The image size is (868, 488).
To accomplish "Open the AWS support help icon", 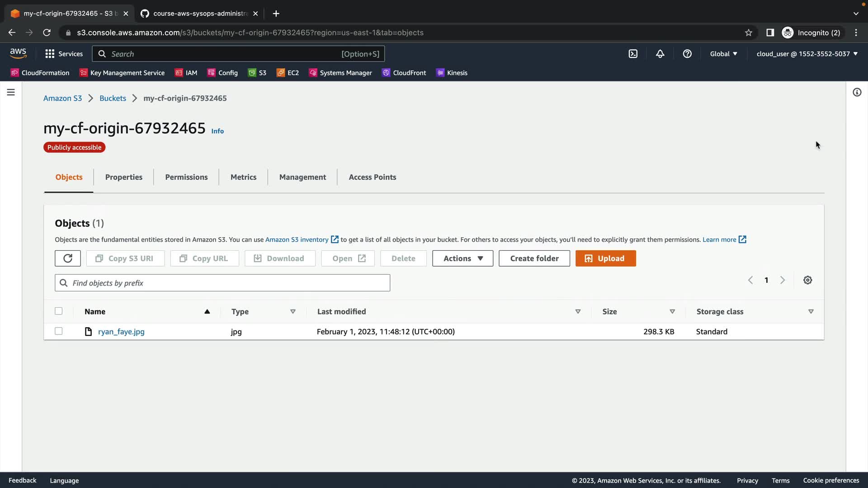I will (x=687, y=54).
